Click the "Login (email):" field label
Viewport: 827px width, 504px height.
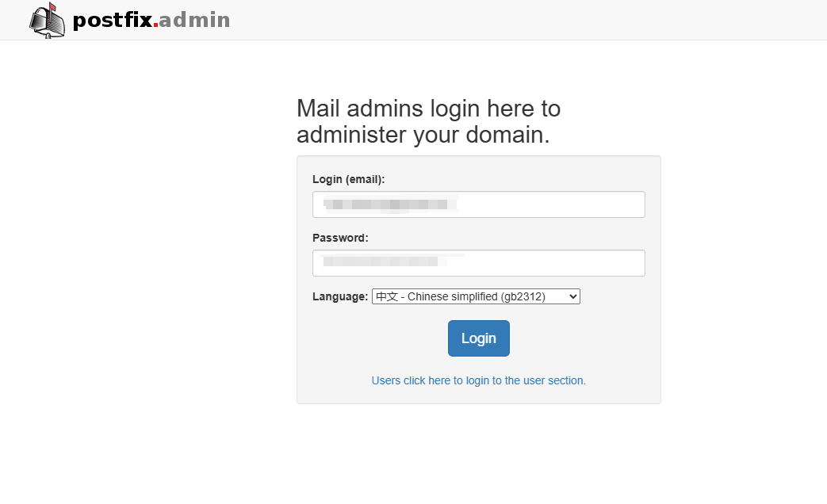tap(348, 179)
